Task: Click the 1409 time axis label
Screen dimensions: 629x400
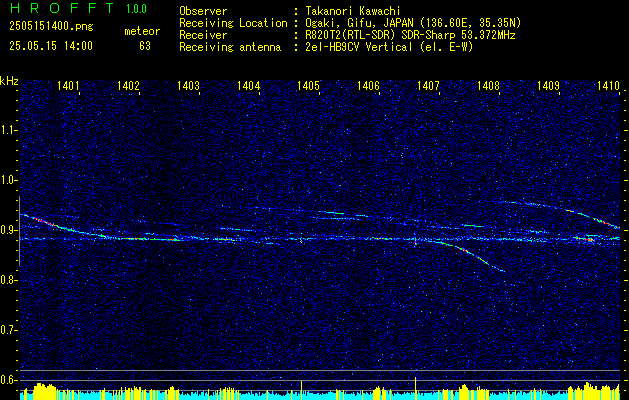Action: click(548, 85)
